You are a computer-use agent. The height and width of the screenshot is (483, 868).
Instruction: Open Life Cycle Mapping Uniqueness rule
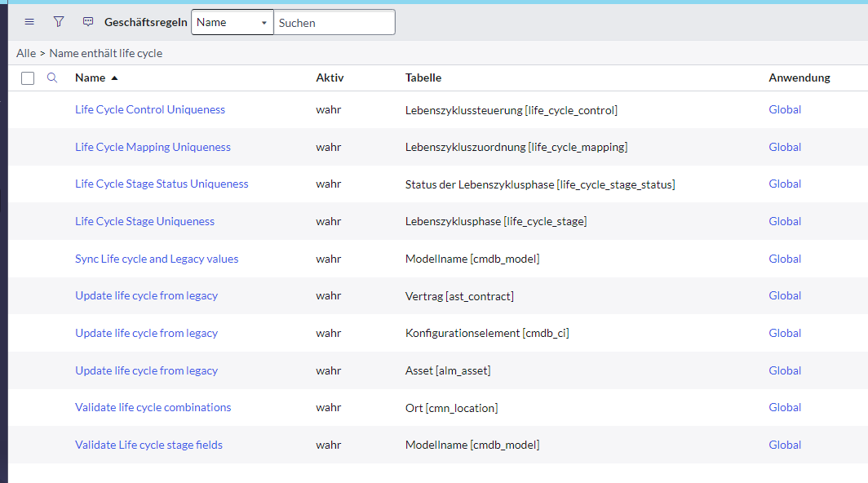153,148
